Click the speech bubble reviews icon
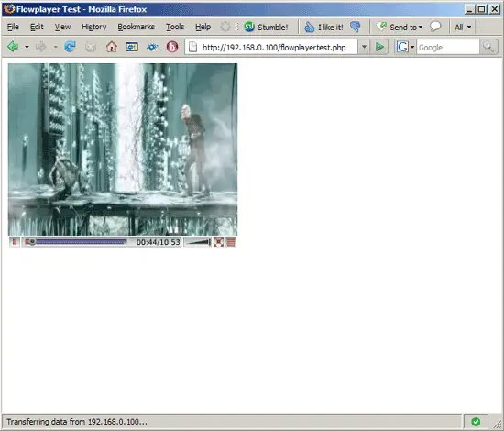Image resolution: width=504 pixels, height=431 pixels. (x=435, y=27)
